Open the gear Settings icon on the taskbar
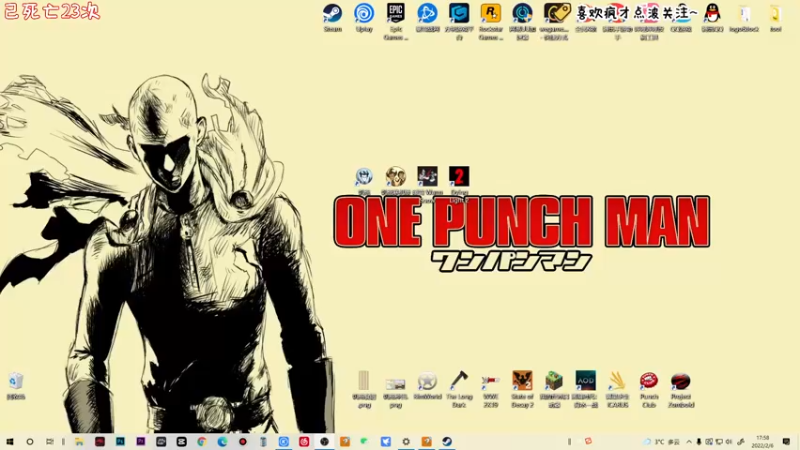This screenshot has width=800, height=450. [406, 442]
